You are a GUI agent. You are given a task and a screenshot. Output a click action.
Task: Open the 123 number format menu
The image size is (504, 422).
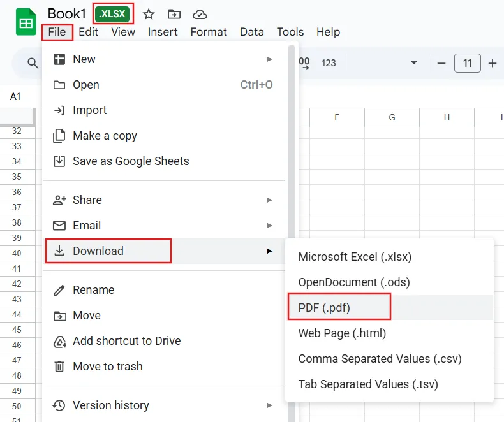(329, 63)
